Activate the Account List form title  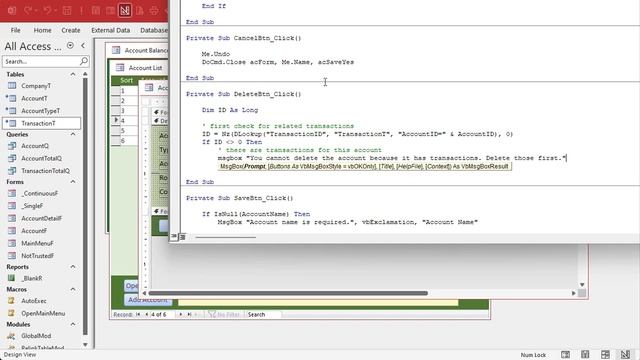145,68
